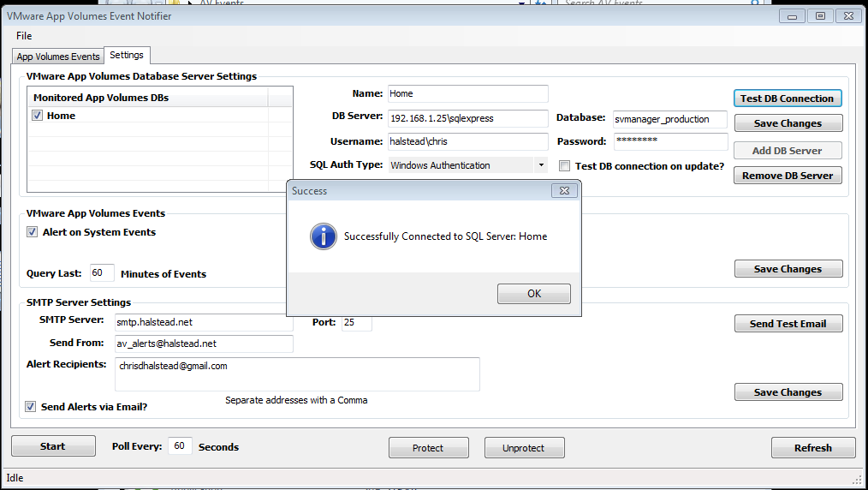
Task: Click into the SMTP Server field
Action: (x=204, y=323)
